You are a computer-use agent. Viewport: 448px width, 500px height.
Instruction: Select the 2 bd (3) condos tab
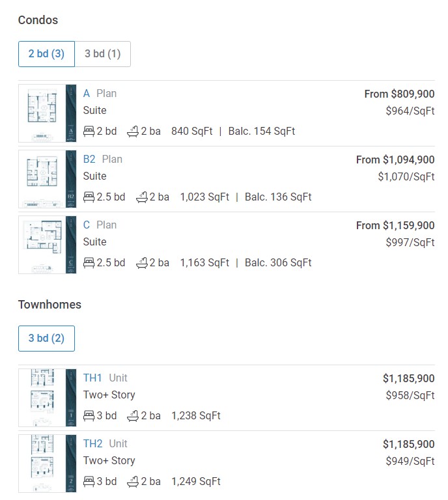(x=46, y=54)
